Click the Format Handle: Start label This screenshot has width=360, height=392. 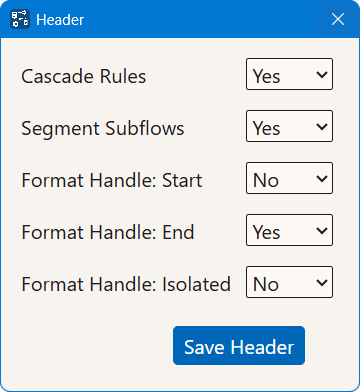[112, 180]
